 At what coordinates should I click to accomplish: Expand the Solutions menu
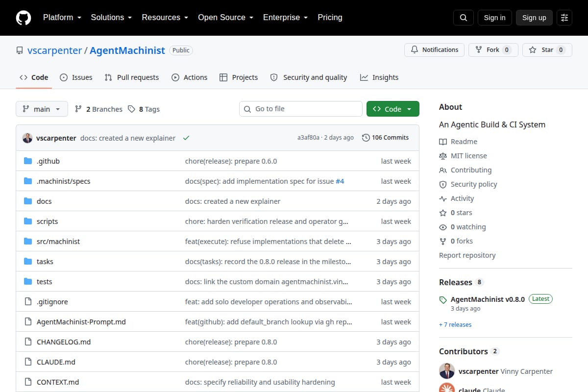coord(111,18)
